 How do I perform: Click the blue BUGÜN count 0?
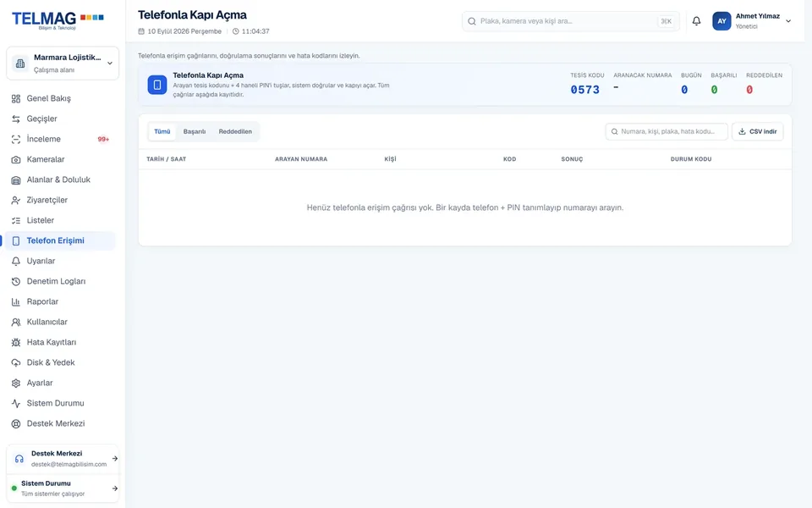(x=684, y=91)
